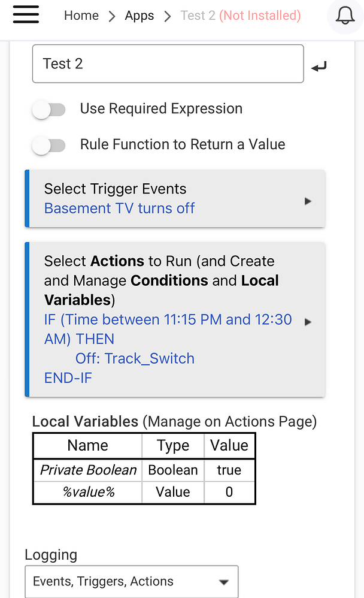Navigate to Apps in the breadcrumb
364x598 pixels.
[139, 16]
